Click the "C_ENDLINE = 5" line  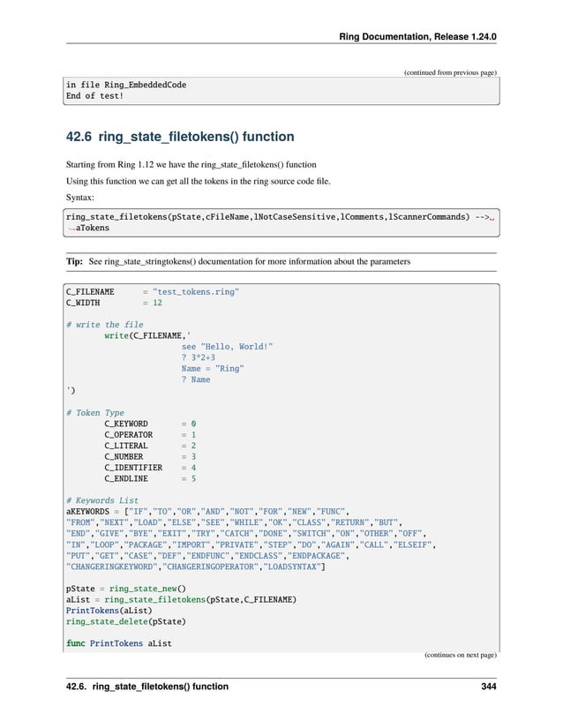pos(150,478)
